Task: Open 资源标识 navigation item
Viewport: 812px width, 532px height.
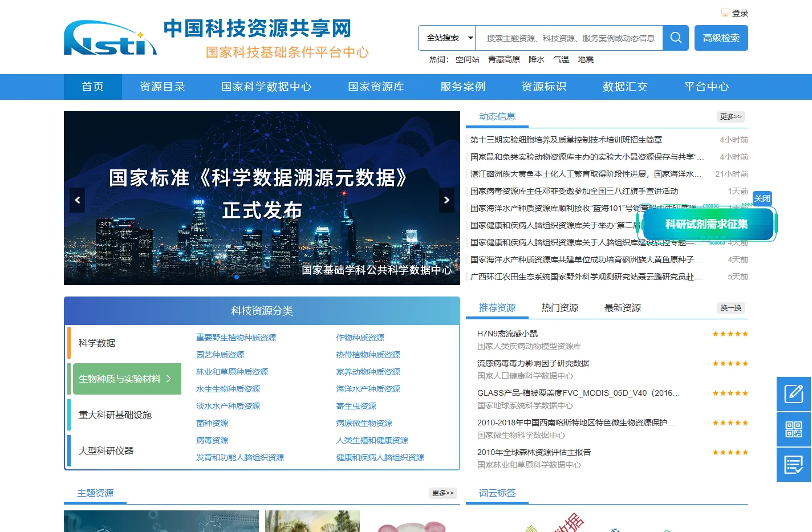Action: coord(544,87)
